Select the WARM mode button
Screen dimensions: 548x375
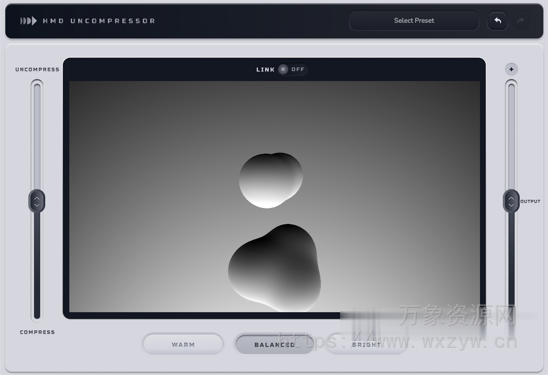coord(183,344)
